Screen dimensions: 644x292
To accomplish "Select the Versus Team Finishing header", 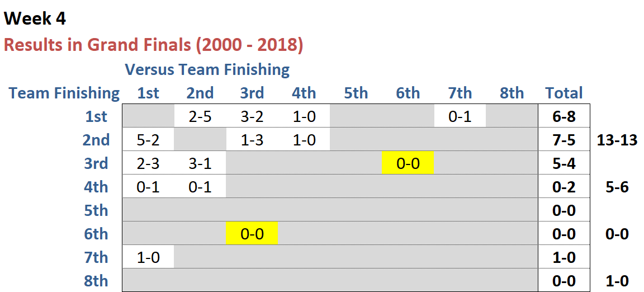I will click(x=207, y=69).
